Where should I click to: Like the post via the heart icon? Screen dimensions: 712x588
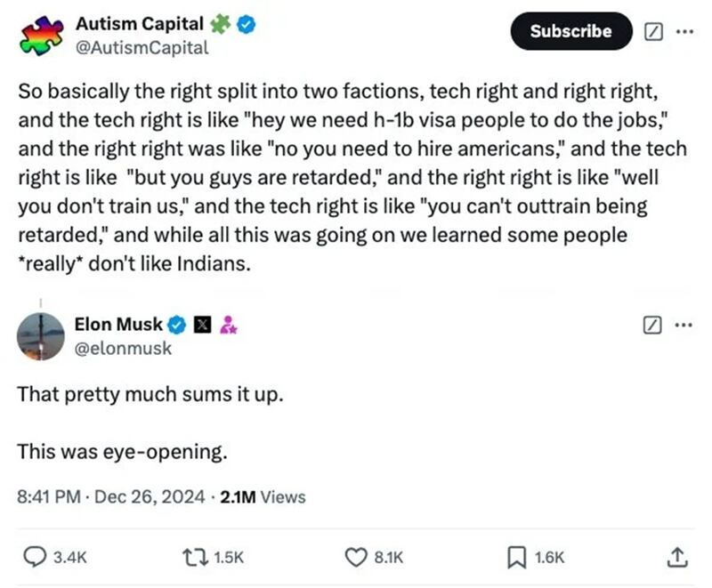[355, 557]
